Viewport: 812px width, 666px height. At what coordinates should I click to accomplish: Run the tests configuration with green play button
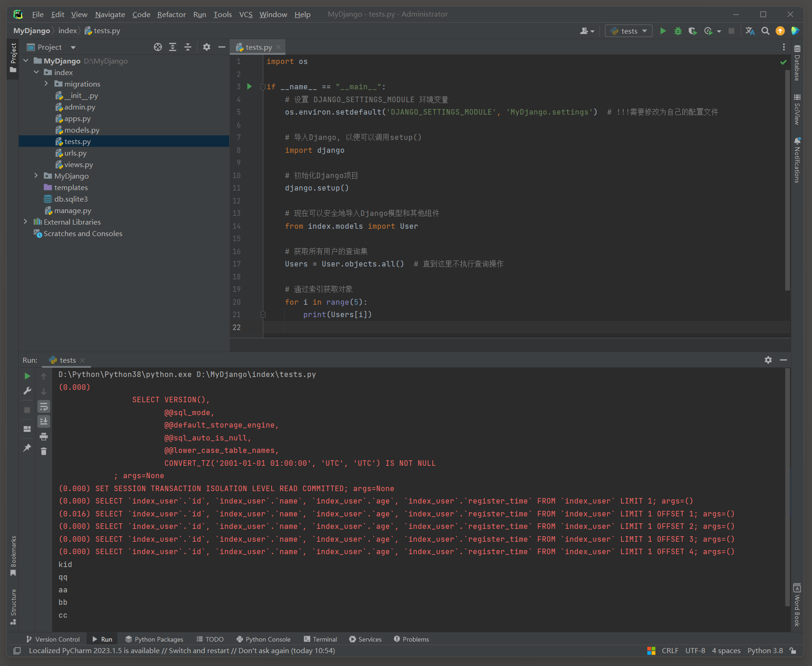tap(663, 31)
